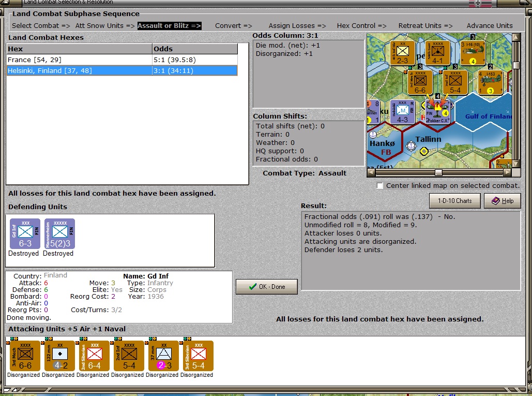532x396 pixels.
Task: Open the 1-D-10 Charts
Action: 454,201
